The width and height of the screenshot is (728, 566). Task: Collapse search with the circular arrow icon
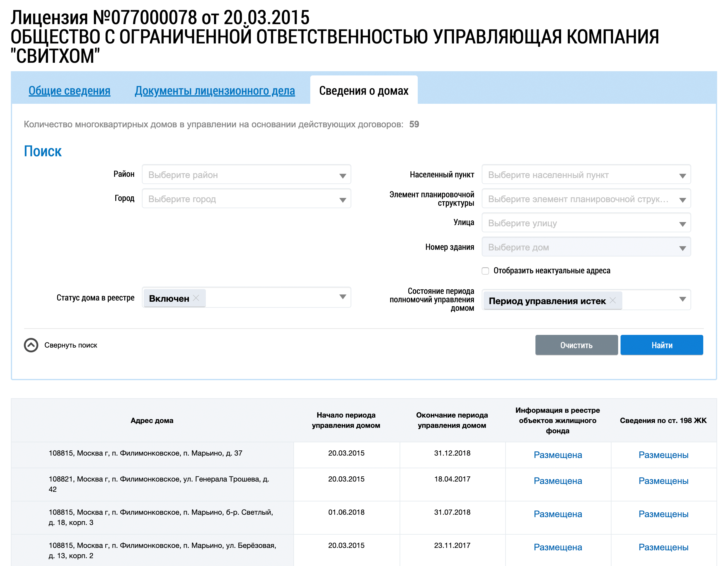[x=31, y=345]
